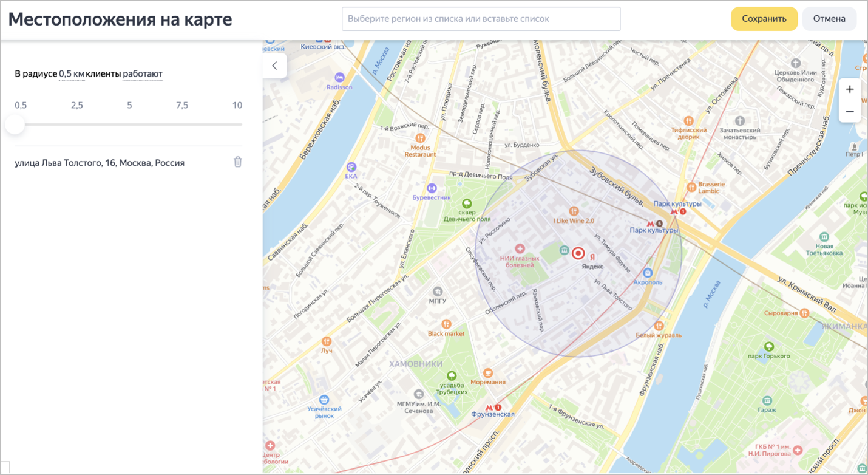Click the Radisson hotel icon

tap(339, 78)
